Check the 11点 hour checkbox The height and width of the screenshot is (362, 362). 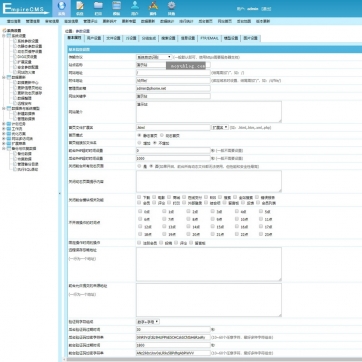(x=261, y=219)
